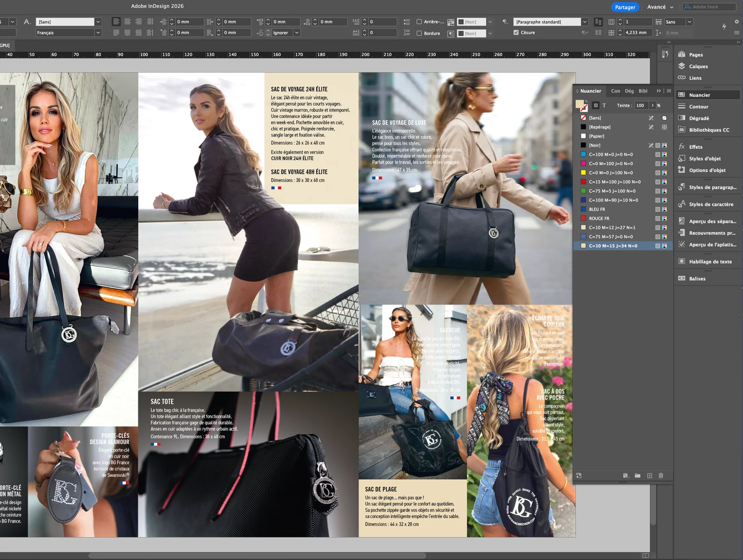The width and height of the screenshot is (743, 560).
Task: Uncheck the Césure checkbox
Action: [516, 33]
